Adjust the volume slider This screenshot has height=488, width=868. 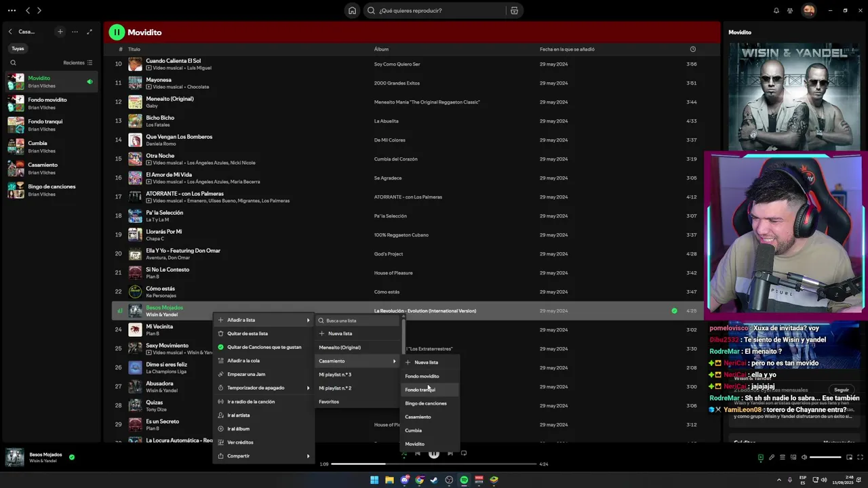(x=825, y=457)
